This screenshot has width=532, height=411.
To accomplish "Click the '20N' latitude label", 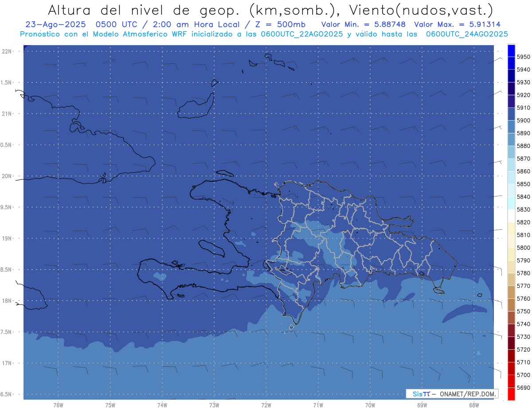I will pos(7,176).
